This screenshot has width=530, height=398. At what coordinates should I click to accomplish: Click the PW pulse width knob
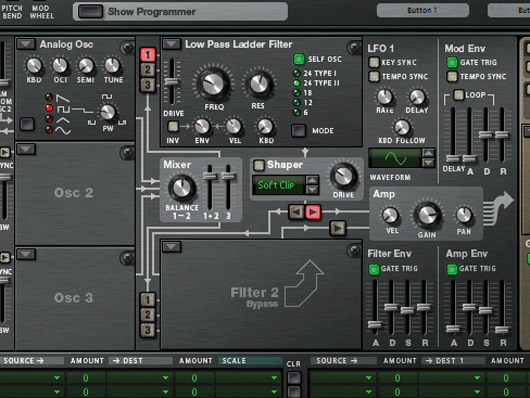pyautogui.click(x=107, y=113)
